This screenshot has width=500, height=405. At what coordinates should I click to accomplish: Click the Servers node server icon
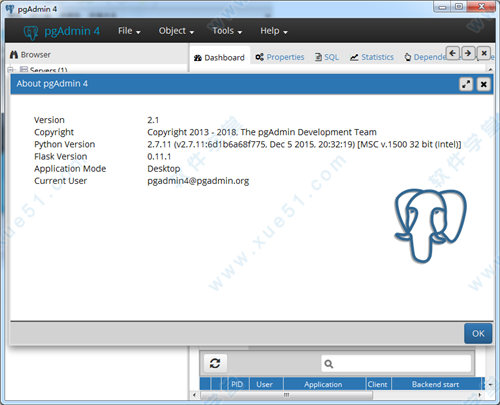click(x=24, y=69)
